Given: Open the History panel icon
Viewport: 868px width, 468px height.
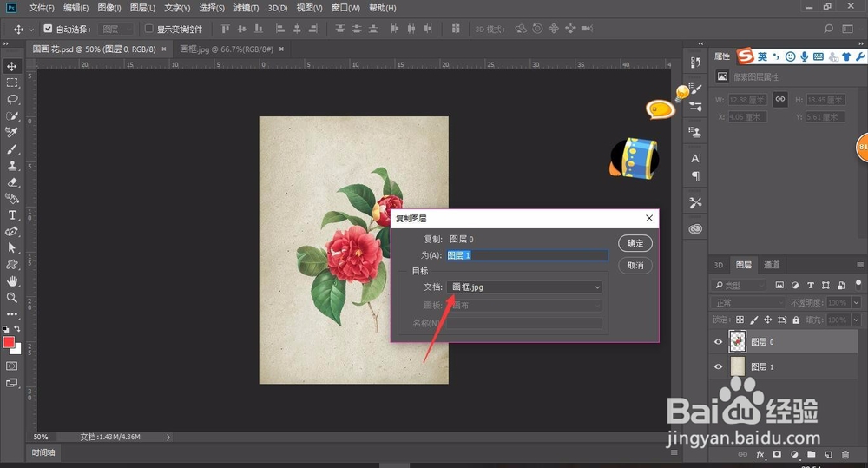Looking at the screenshot, I should pos(696,63).
